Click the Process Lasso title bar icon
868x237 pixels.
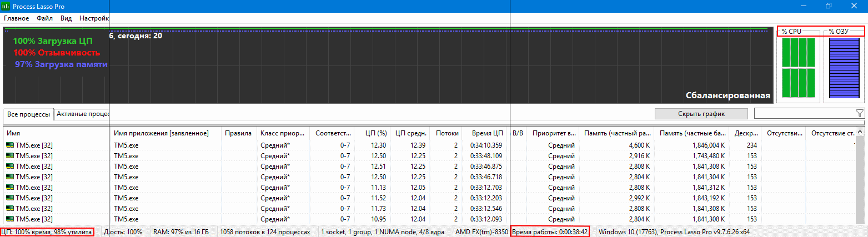coord(6,6)
